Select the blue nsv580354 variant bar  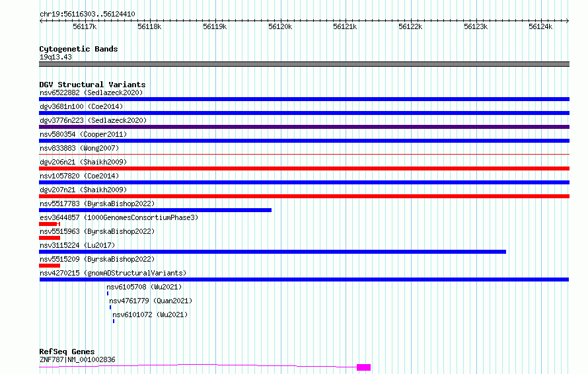pos(304,141)
